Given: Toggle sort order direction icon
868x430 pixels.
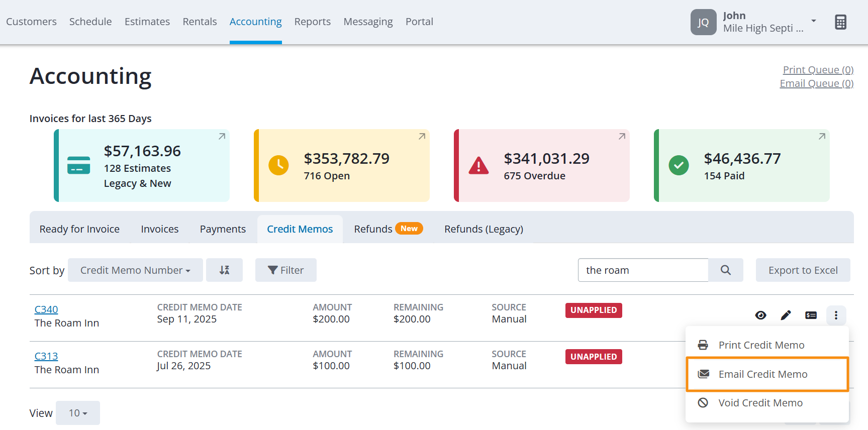Looking at the screenshot, I should tap(224, 270).
